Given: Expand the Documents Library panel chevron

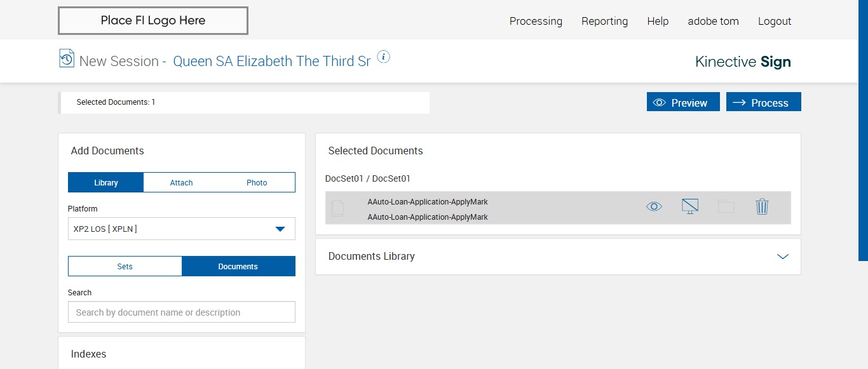Looking at the screenshot, I should pyautogui.click(x=783, y=257).
